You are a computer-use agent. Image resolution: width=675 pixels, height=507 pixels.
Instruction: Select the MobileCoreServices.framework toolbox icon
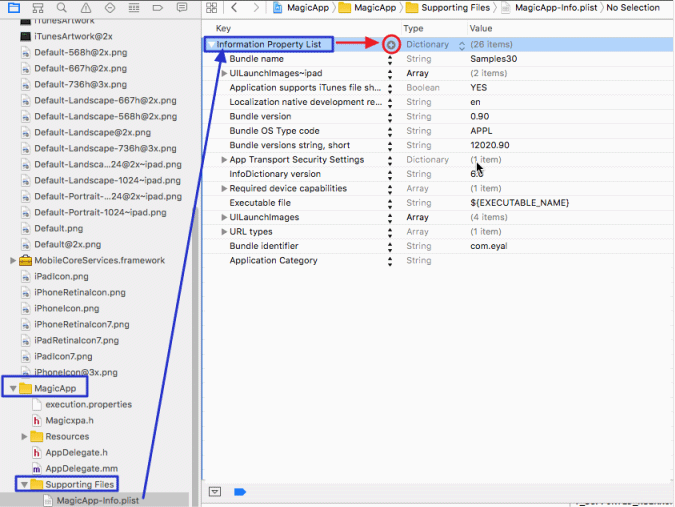coord(26,260)
